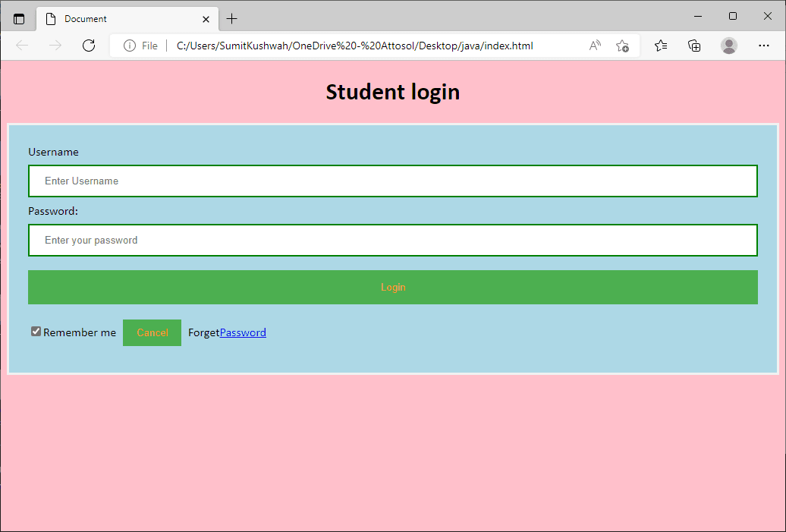Click the back navigation arrow
The width and height of the screenshot is (786, 532).
pos(22,46)
